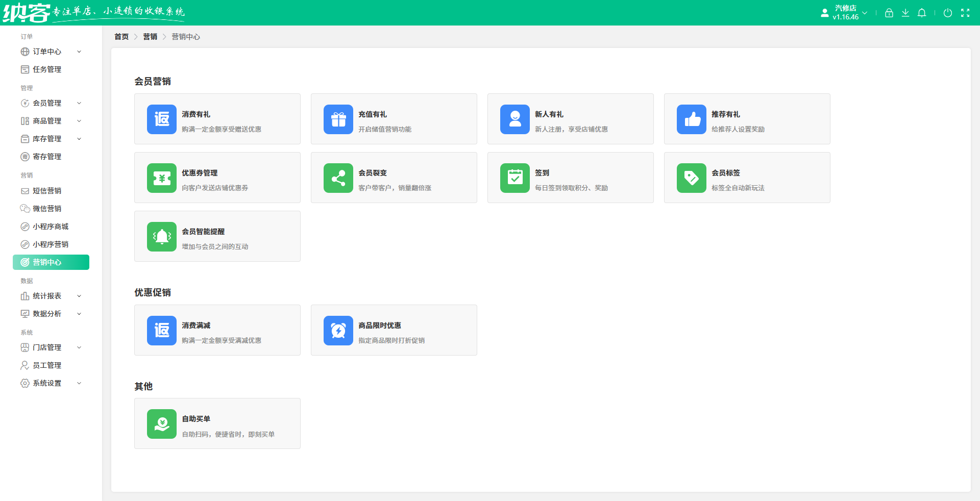Expand the 数据分析 sidebar menu

pos(51,314)
